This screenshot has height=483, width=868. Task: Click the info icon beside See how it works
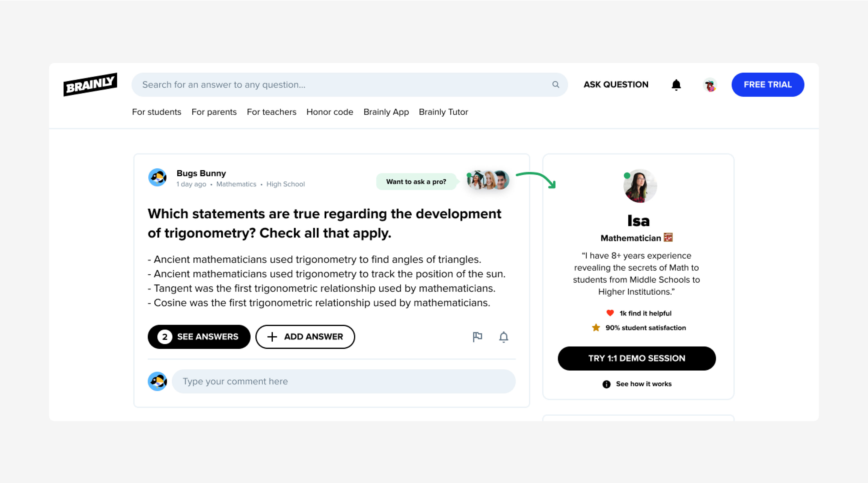606,384
